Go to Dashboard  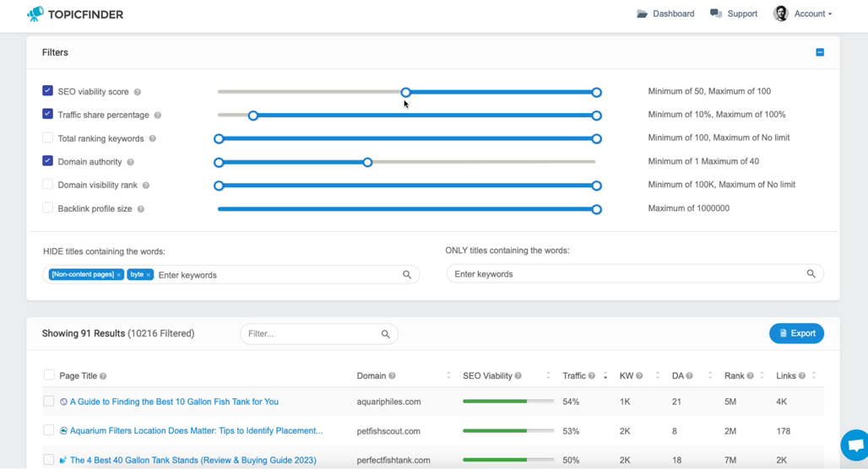point(665,13)
